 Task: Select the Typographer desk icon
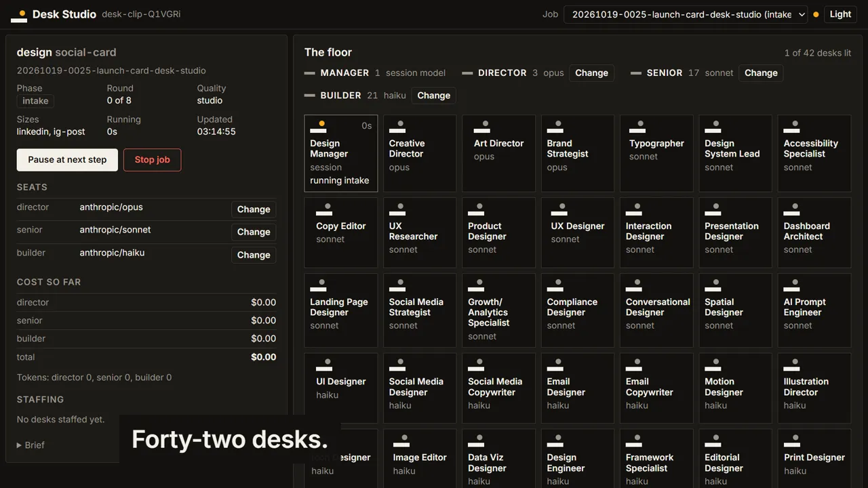(x=637, y=127)
